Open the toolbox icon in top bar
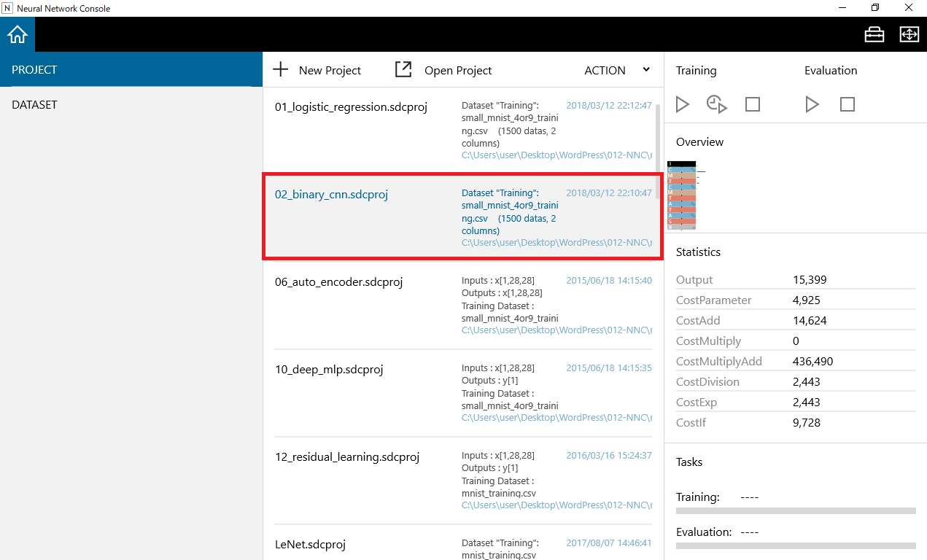Image resolution: width=927 pixels, height=560 pixels. point(874,34)
